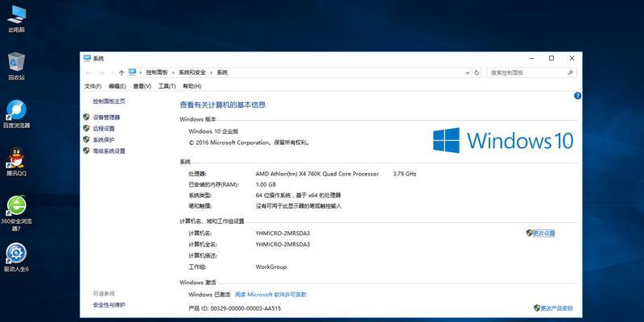This screenshot has height=322, width=644.
Task: Open 阅读 Microsoft 软件许可条款 link
Action: click(270, 295)
